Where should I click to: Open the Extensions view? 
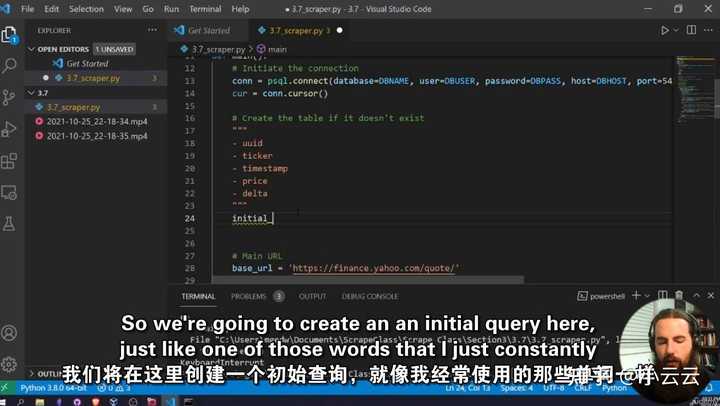9,161
